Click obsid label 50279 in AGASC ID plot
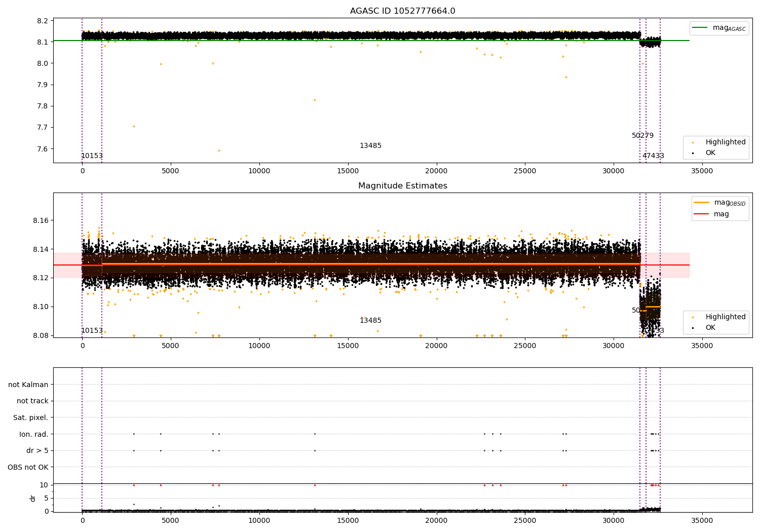The image size is (760, 532). pos(642,136)
